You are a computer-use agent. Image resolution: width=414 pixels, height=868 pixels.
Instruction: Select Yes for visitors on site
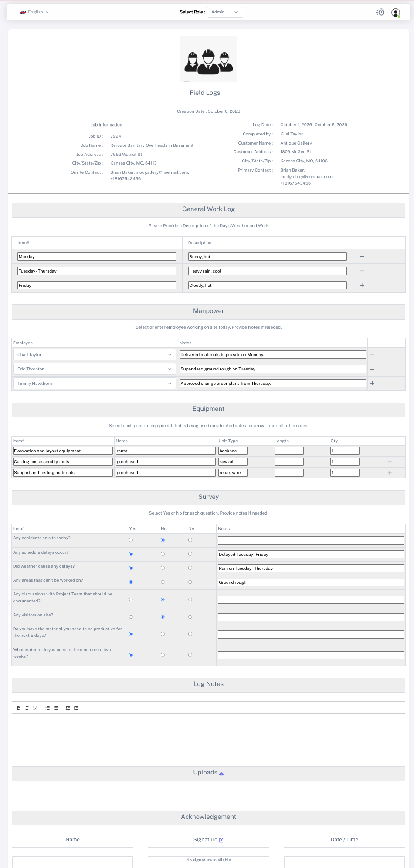tap(131, 617)
